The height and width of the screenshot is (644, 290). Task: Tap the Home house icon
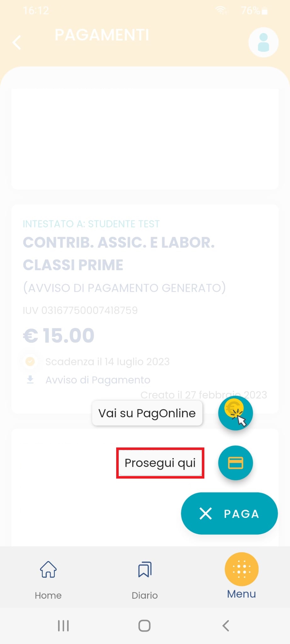[48, 569]
